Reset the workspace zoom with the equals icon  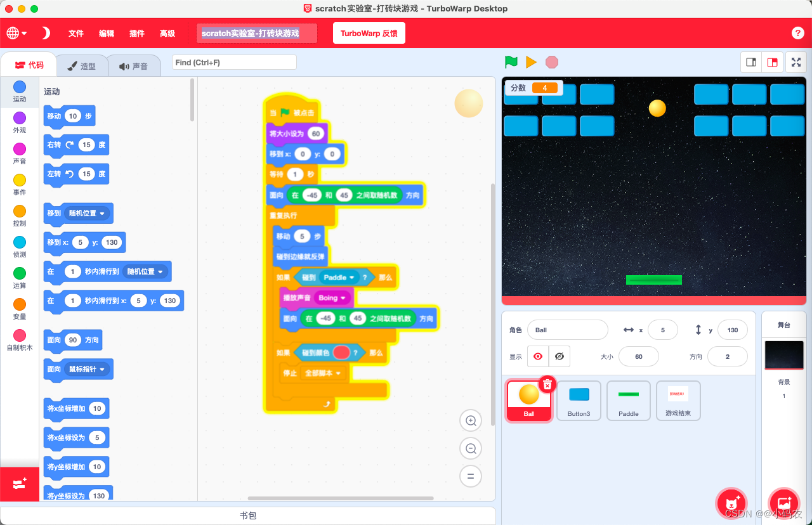[471, 476]
